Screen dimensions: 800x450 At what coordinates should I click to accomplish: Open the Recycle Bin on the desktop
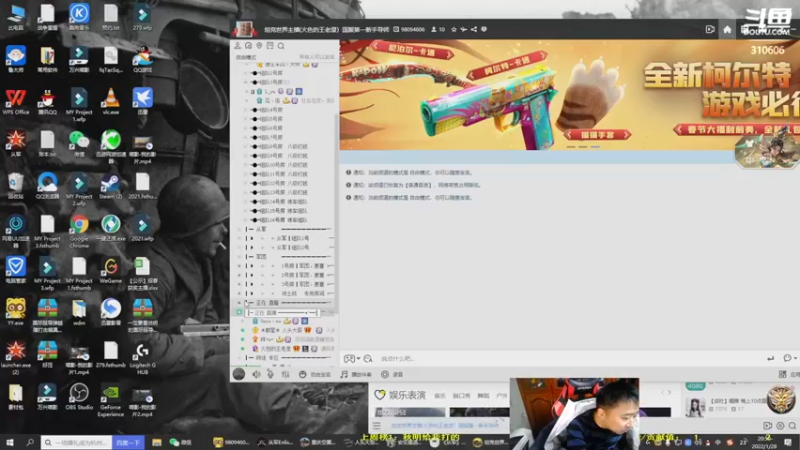16,186
